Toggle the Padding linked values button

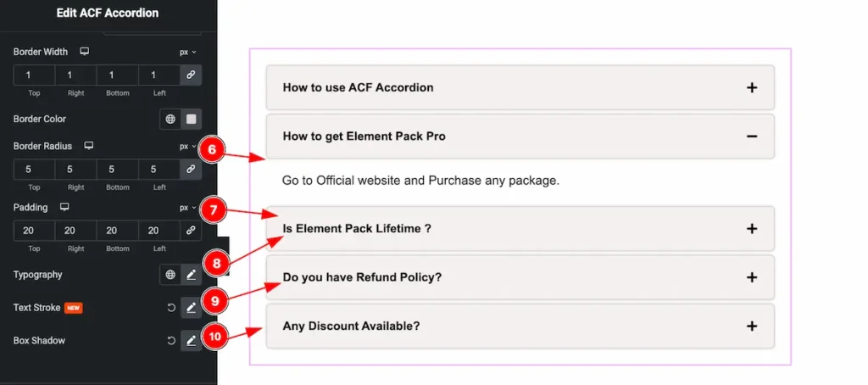point(192,231)
